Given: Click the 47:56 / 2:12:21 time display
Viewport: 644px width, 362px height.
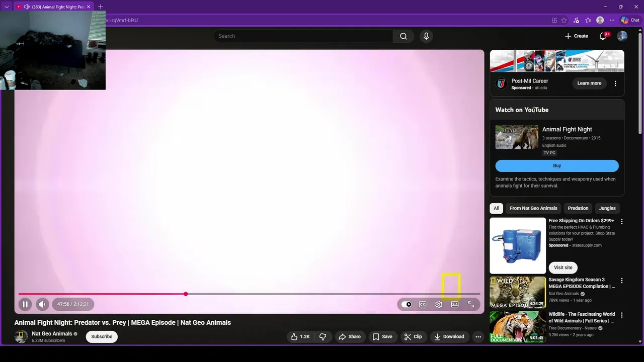Looking at the screenshot, I should pyautogui.click(x=73, y=304).
